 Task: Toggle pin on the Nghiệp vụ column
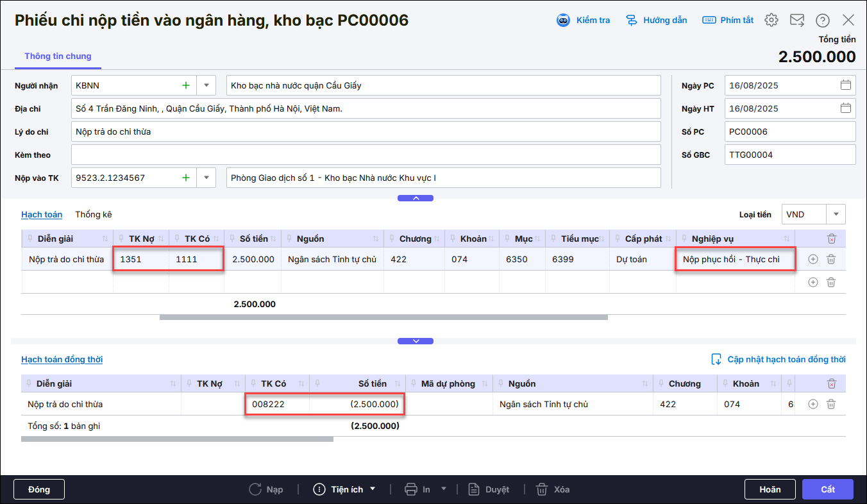click(684, 239)
